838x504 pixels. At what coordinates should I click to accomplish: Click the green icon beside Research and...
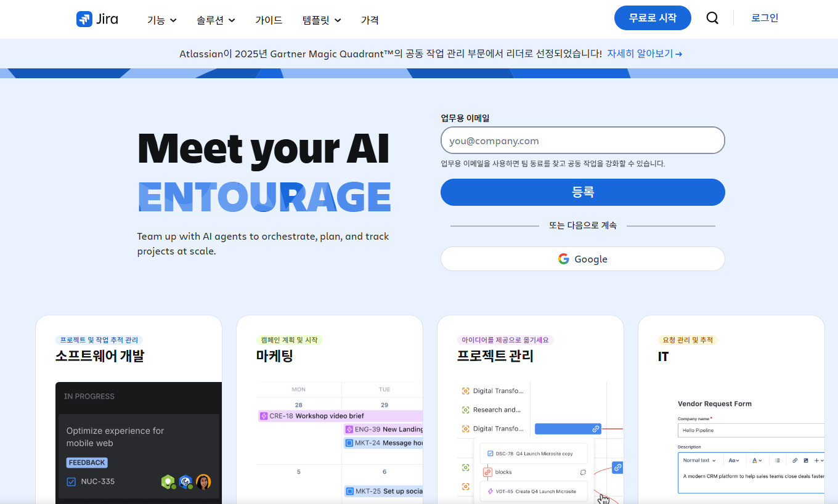click(466, 410)
